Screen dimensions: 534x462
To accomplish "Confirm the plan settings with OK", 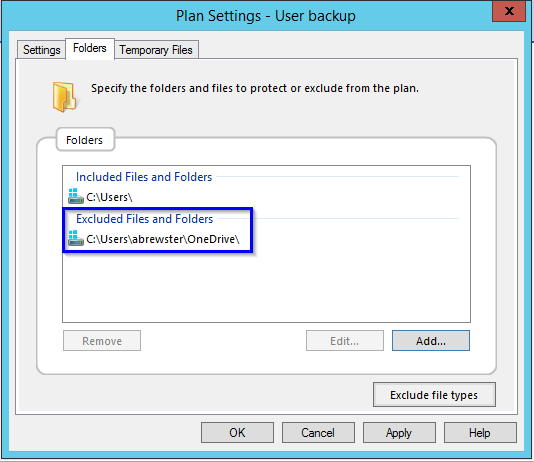I will click(x=237, y=432).
